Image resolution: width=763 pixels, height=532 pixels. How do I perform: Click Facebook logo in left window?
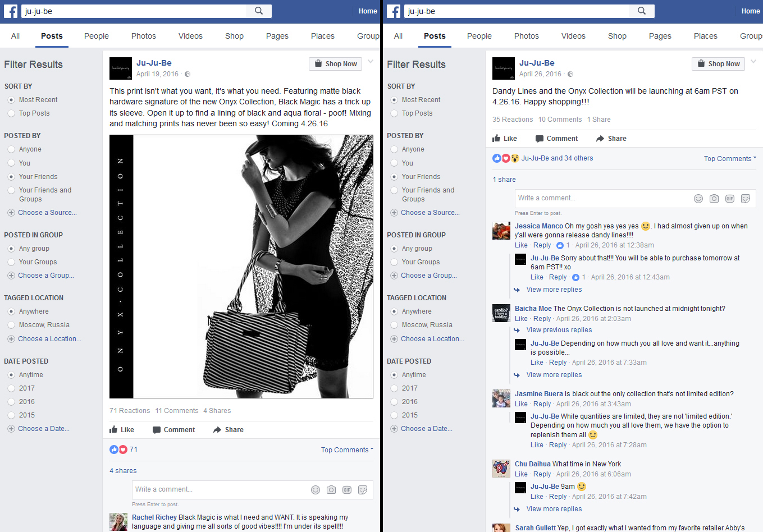click(x=11, y=11)
